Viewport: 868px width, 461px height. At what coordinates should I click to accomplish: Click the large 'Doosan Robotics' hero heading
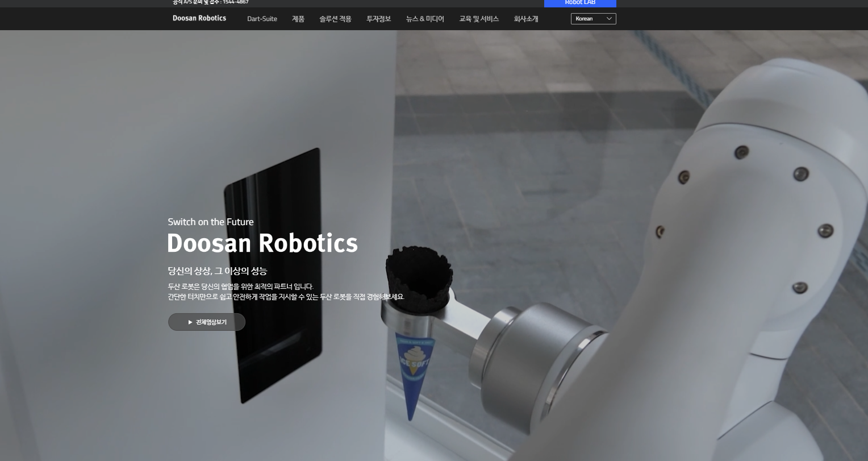point(262,243)
